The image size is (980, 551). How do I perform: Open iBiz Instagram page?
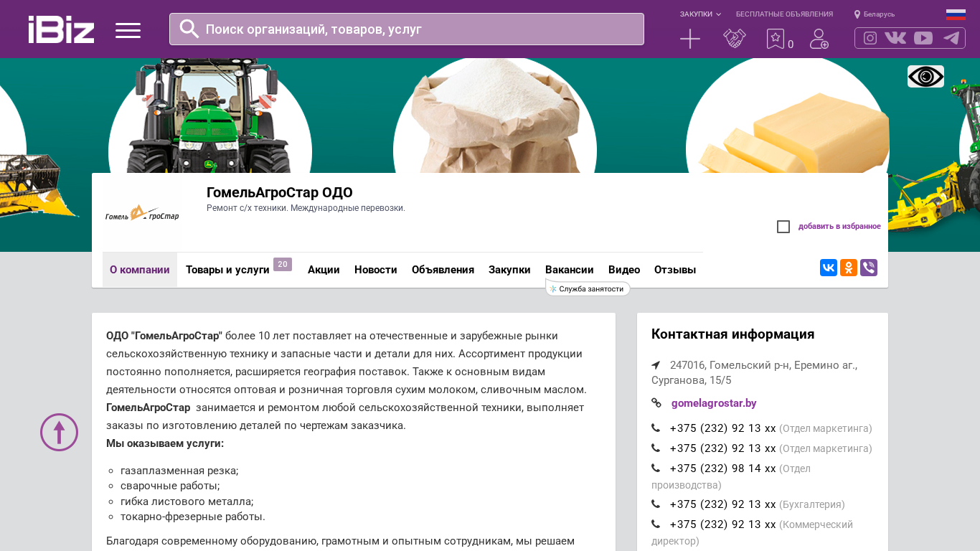(x=870, y=38)
